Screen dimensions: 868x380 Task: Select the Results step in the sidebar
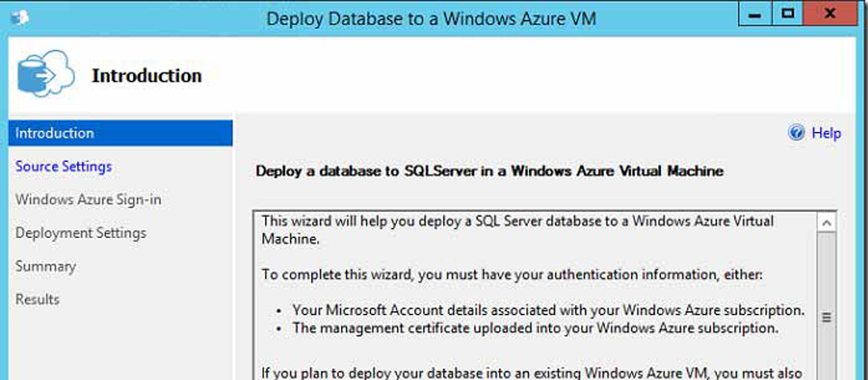(37, 299)
